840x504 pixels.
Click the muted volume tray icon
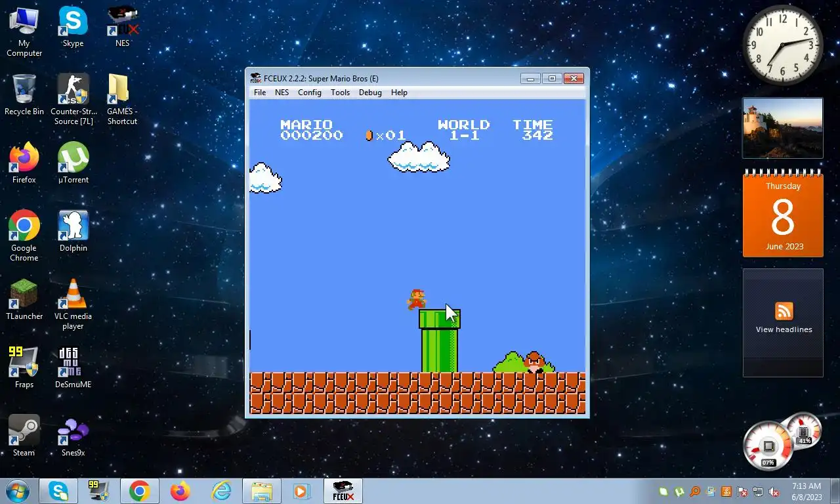pyautogui.click(x=774, y=492)
